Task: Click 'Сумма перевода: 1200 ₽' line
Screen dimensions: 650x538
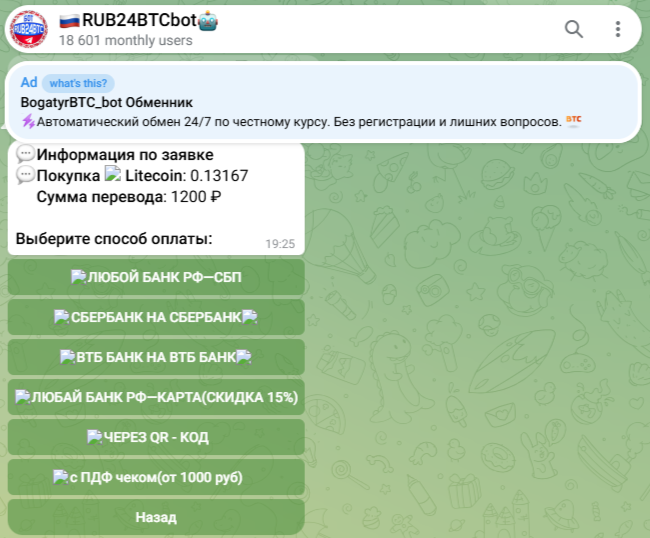Action: point(129,196)
